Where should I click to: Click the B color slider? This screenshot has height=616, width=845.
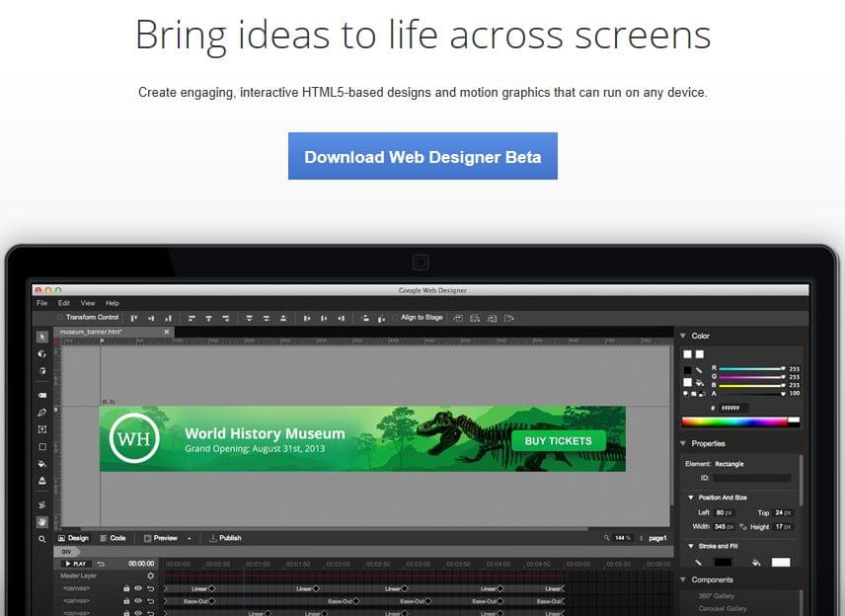pyautogui.click(x=752, y=385)
